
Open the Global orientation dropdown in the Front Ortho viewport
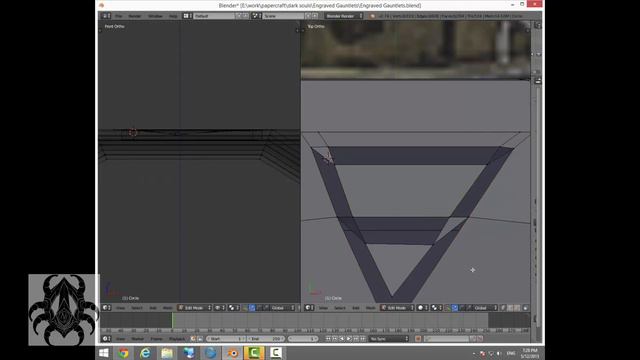coord(282,308)
